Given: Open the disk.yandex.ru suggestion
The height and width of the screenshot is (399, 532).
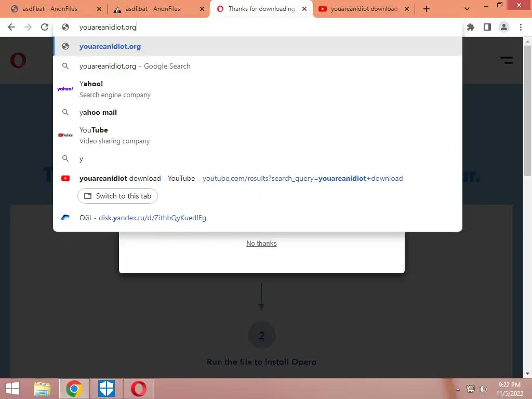Looking at the screenshot, I should [258, 218].
